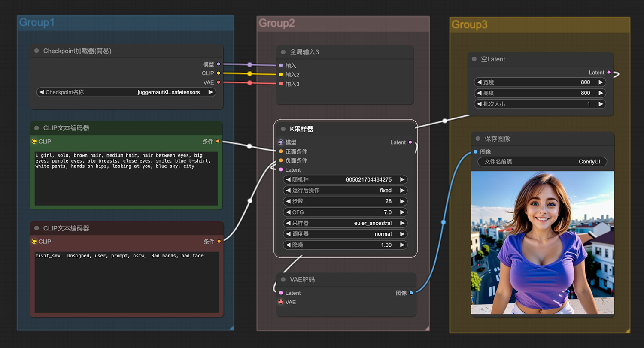Open the 调度器 normal dropdown
This screenshot has height=348, width=644.
pyautogui.click(x=345, y=234)
